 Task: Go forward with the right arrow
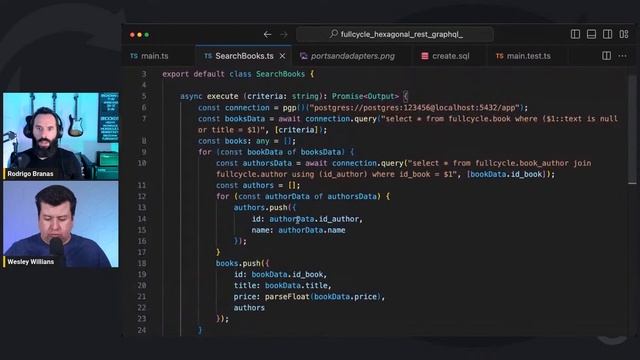pos(284,35)
